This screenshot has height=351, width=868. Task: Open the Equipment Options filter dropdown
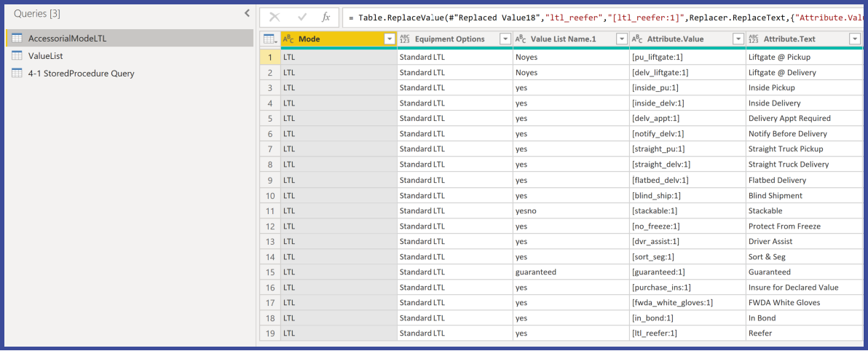(505, 39)
